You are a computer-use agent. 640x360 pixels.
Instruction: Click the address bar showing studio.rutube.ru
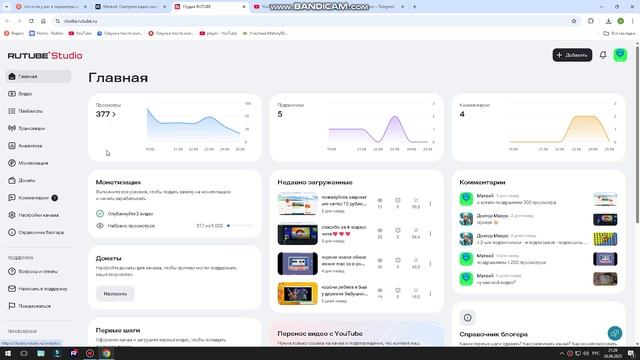pyautogui.click(x=314, y=21)
